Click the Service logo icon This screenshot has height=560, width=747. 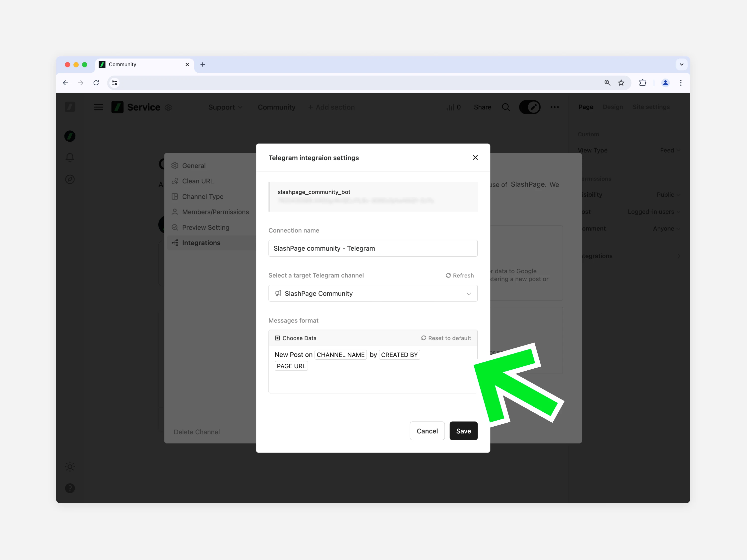point(117,107)
